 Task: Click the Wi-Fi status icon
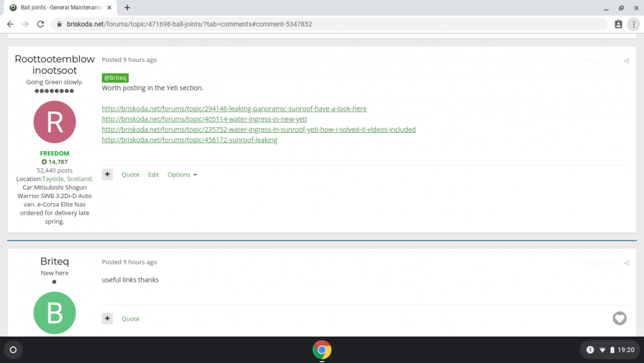click(603, 350)
